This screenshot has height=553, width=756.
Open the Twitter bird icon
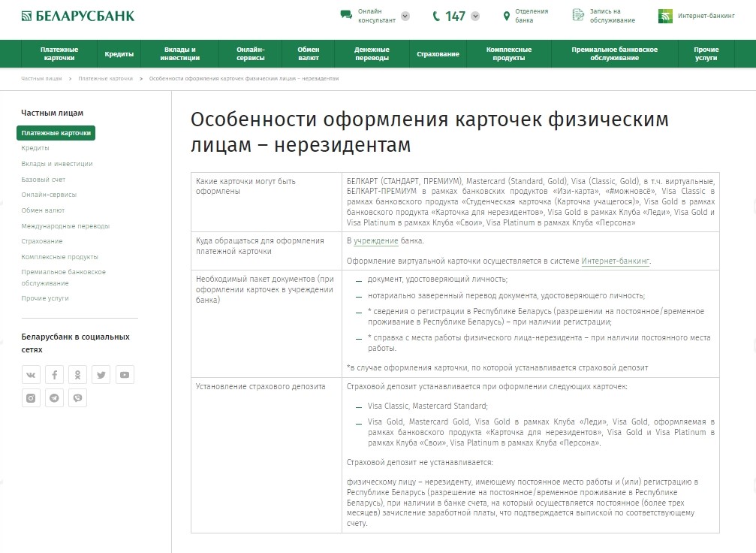point(101,374)
